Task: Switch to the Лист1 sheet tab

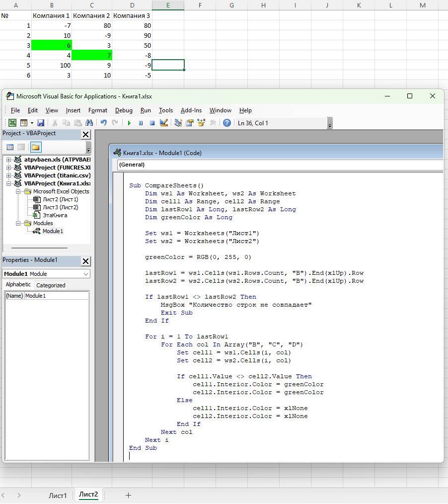Action: point(58,495)
